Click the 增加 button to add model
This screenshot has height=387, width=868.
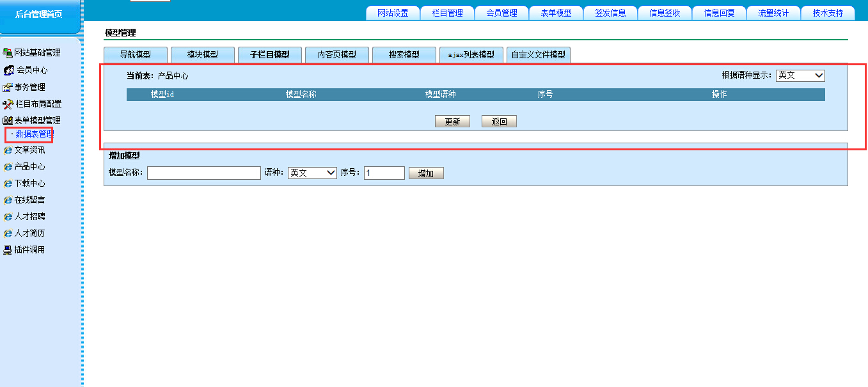pyautogui.click(x=426, y=173)
